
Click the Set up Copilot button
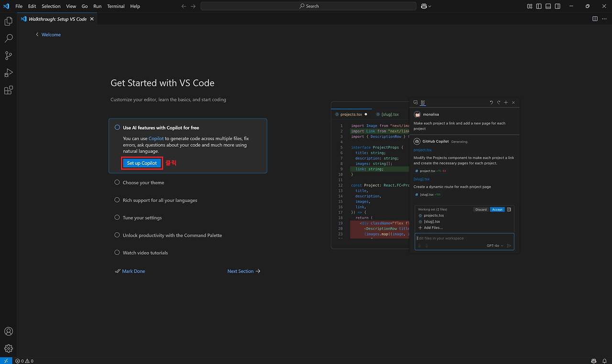[142, 163]
